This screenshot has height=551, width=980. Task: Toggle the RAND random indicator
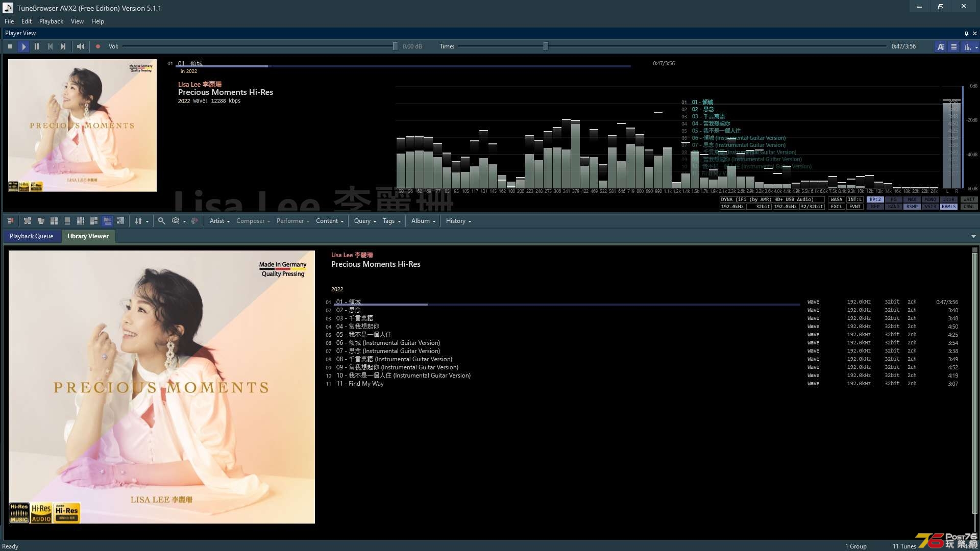pyautogui.click(x=894, y=207)
